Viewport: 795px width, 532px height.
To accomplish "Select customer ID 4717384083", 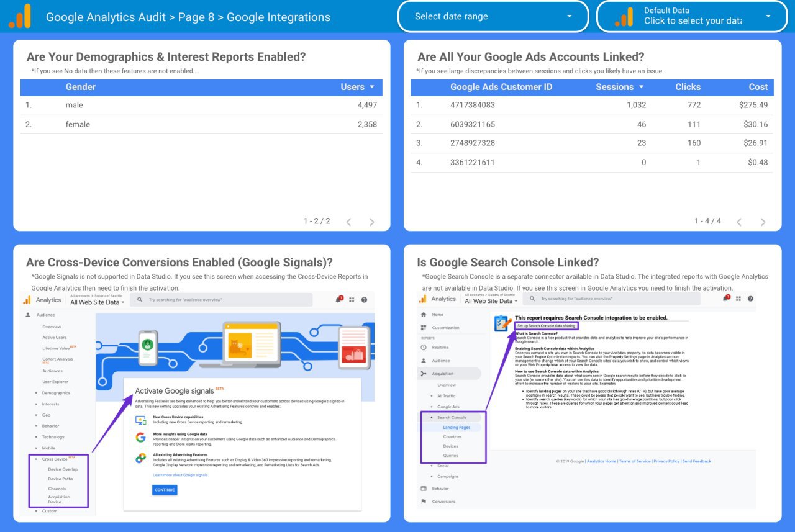I will pos(473,105).
